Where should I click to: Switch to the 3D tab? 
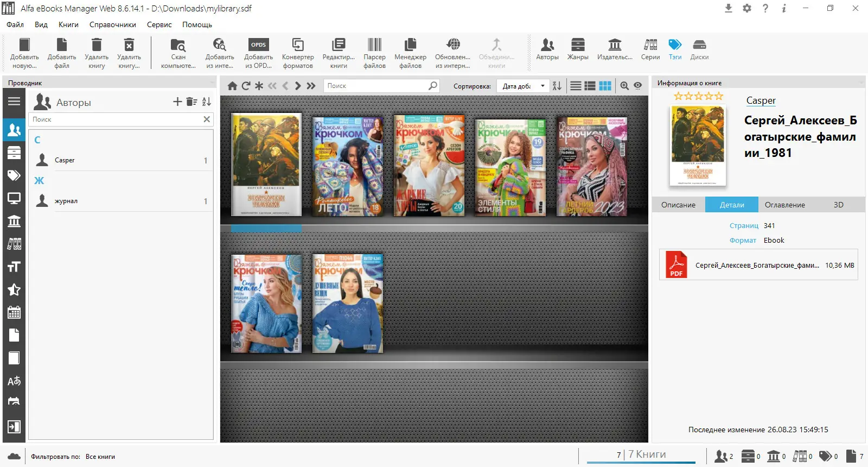point(838,205)
